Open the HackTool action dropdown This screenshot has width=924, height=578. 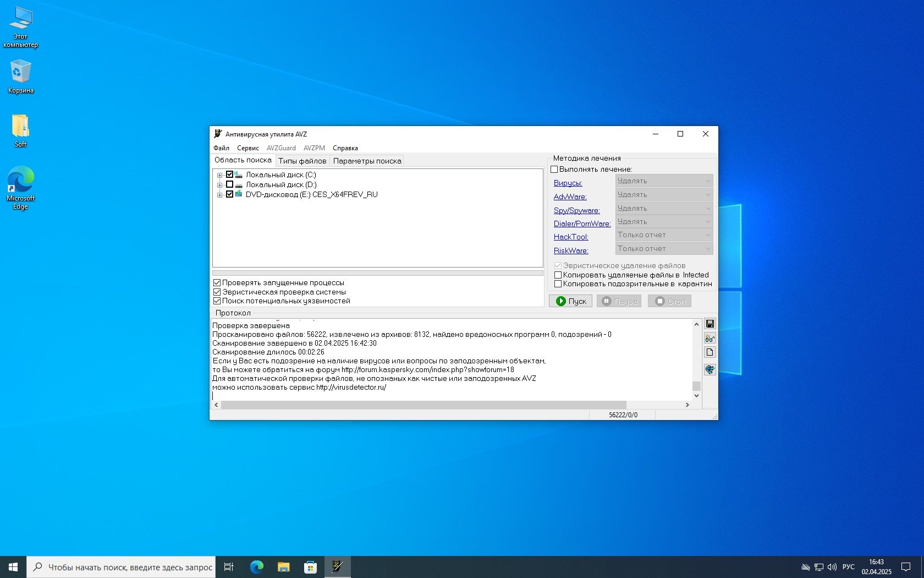pos(664,235)
